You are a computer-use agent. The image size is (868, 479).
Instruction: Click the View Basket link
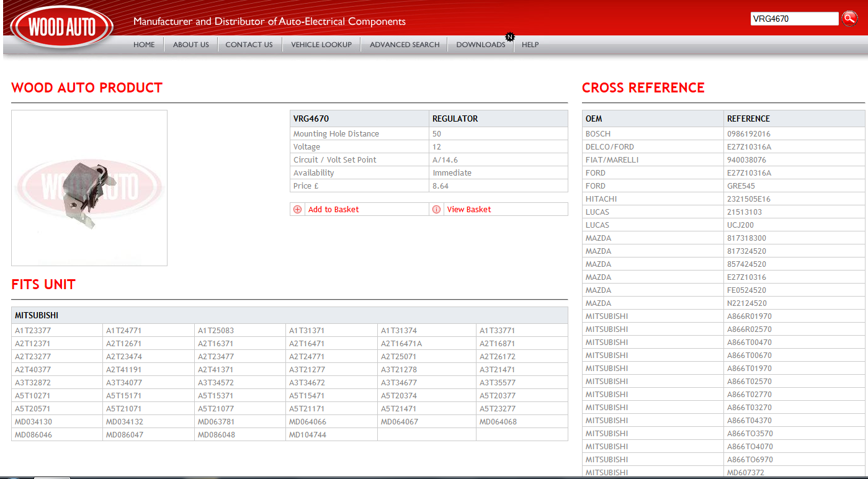click(469, 210)
